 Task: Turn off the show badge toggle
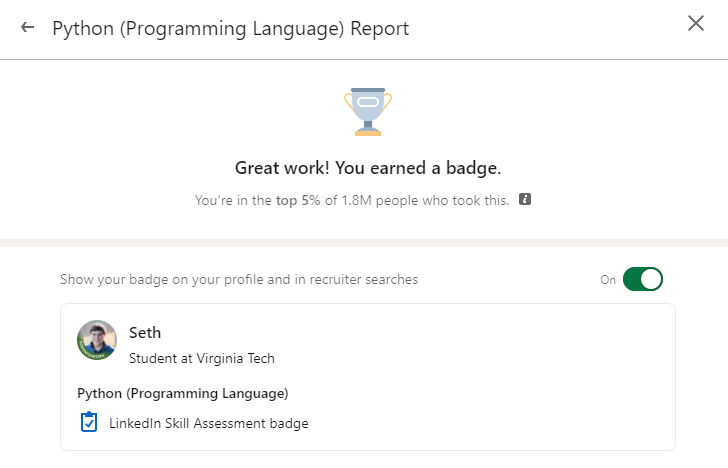(x=642, y=279)
